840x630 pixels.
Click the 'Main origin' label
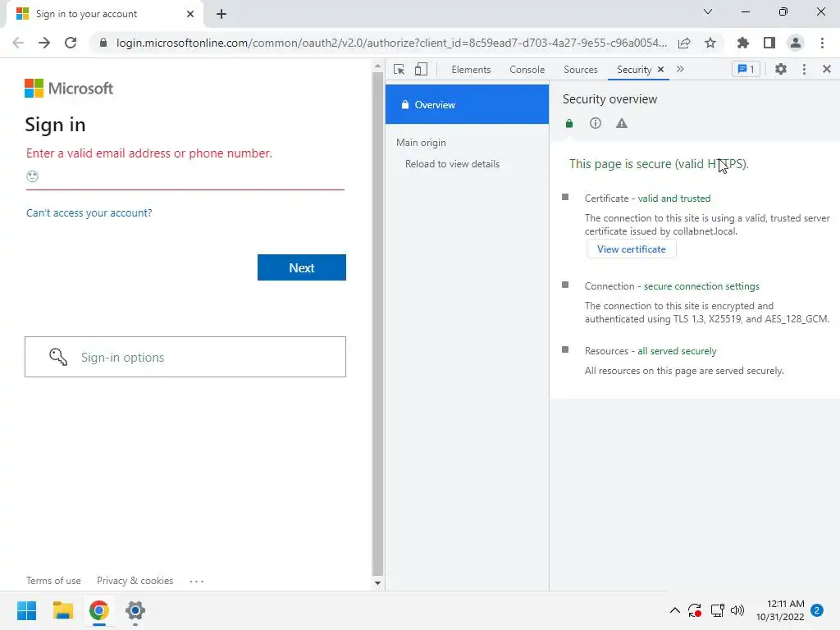pyautogui.click(x=421, y=143)
